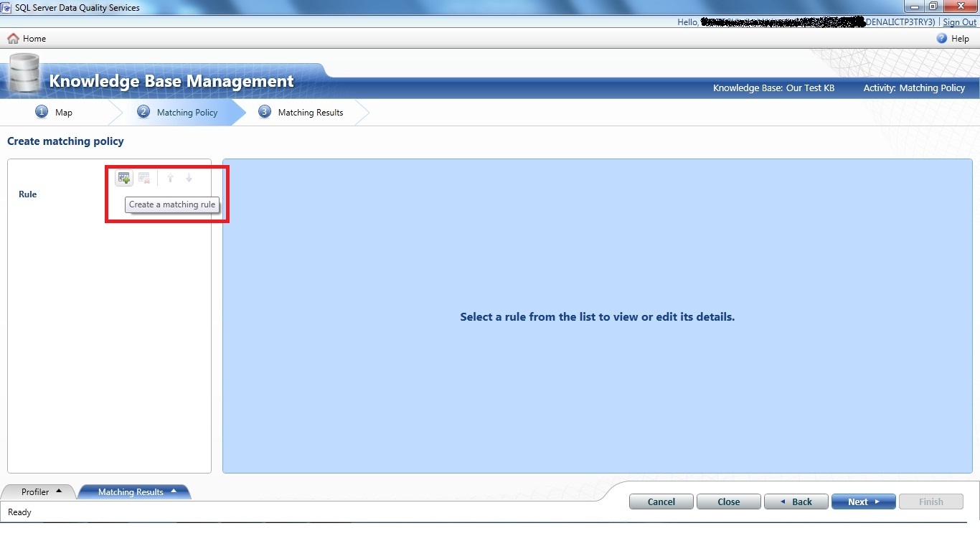980x551 pixels.
Task: Click the Knowledge Base: Our Test KB label
Action: [773, 88]
